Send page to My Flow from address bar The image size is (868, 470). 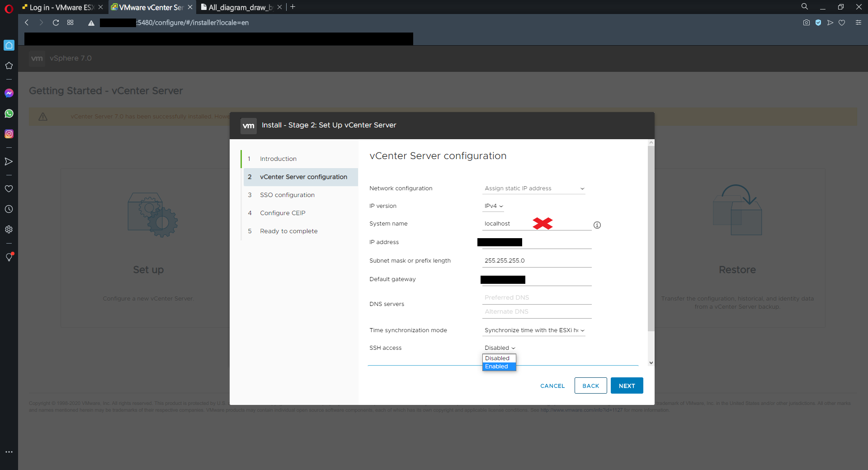point(830,23)
